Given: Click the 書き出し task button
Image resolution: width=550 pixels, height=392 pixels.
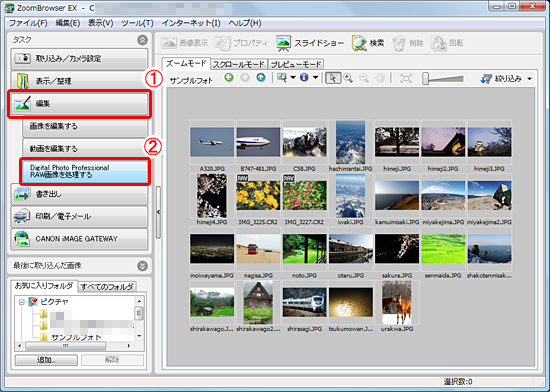Looking at the screenshot, I should [x=79, y=194].
